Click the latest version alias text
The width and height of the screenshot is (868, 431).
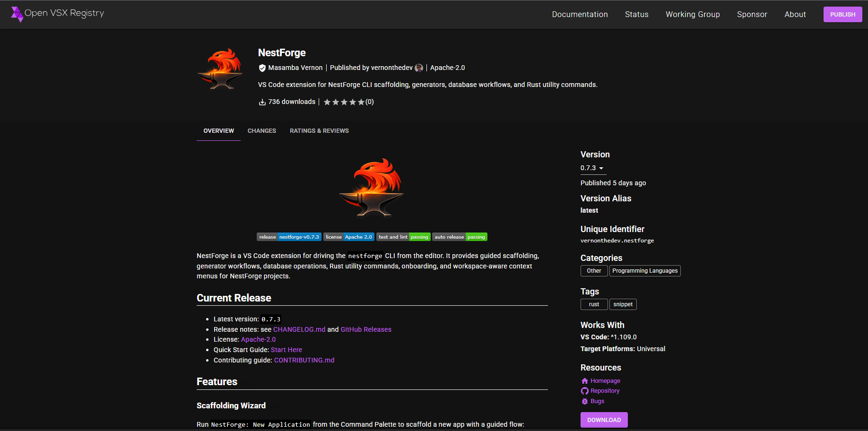tap(589, 211)
